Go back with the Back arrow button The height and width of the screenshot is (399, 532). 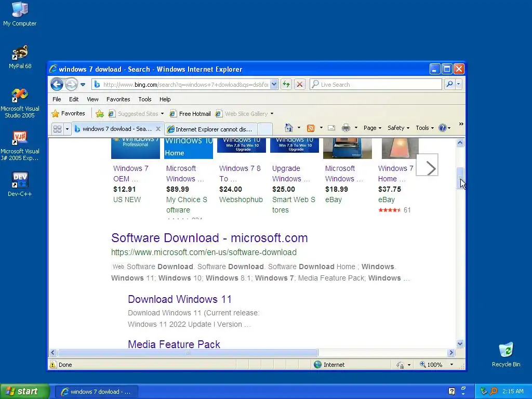[57, 84]
